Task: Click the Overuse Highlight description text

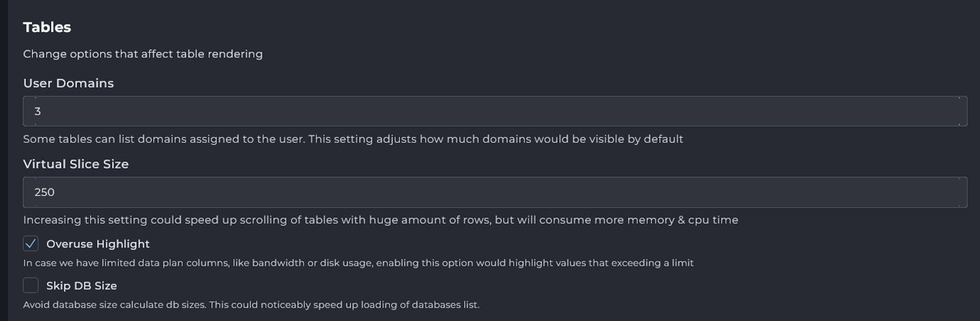Action: (x=358, y=264)
